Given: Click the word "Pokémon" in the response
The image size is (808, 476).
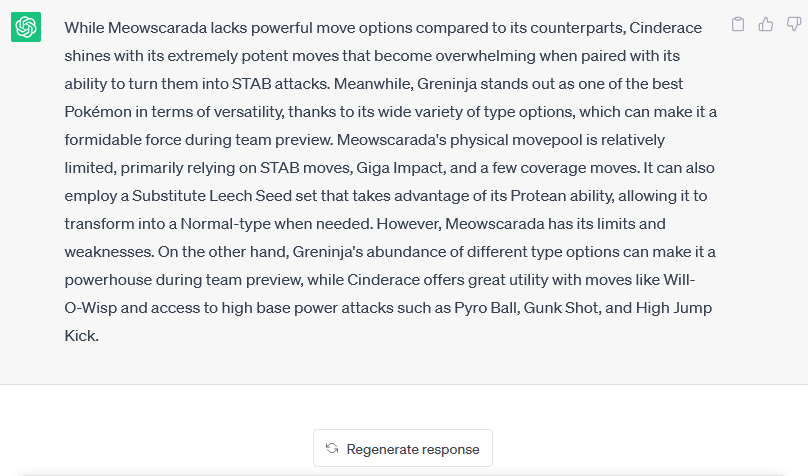Looking at the screenshot, I should [x=98, y=112].
